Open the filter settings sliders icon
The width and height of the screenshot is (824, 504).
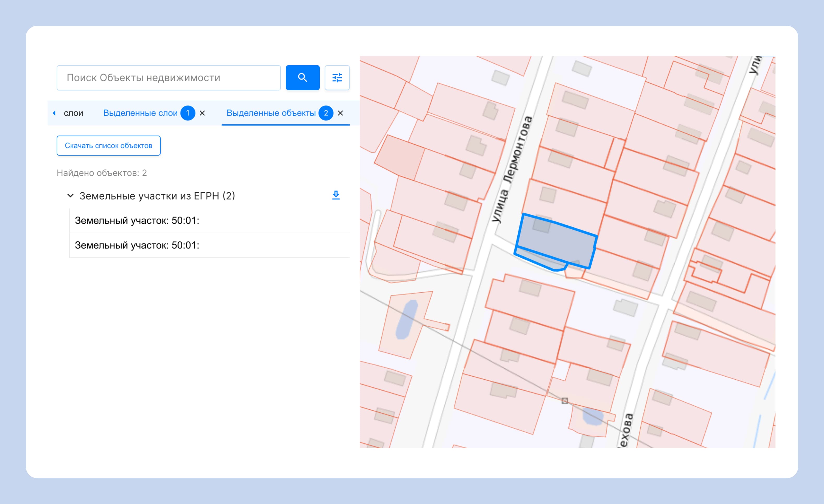337,78
